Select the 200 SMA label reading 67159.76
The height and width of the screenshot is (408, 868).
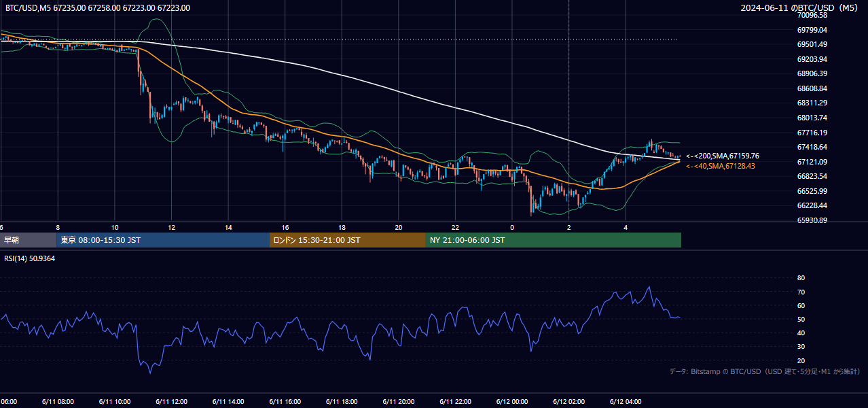tap(723, 156)
